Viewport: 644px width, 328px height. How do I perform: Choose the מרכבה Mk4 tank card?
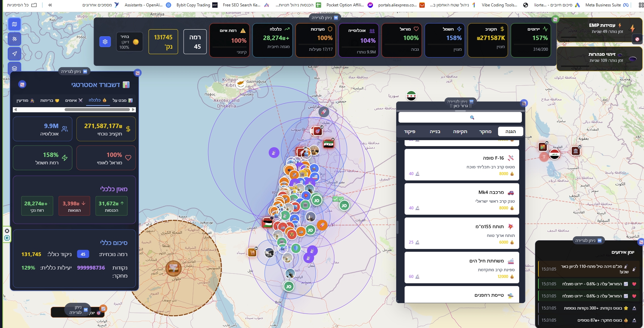coord(462,199)
